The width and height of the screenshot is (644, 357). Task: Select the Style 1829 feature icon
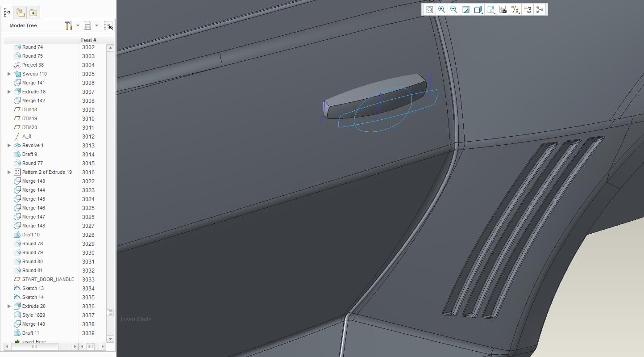(17, 315)
